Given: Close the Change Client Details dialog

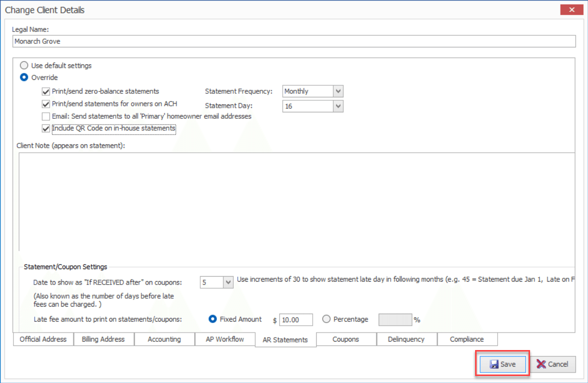Looking at the screenshot, I should [572, 10].
